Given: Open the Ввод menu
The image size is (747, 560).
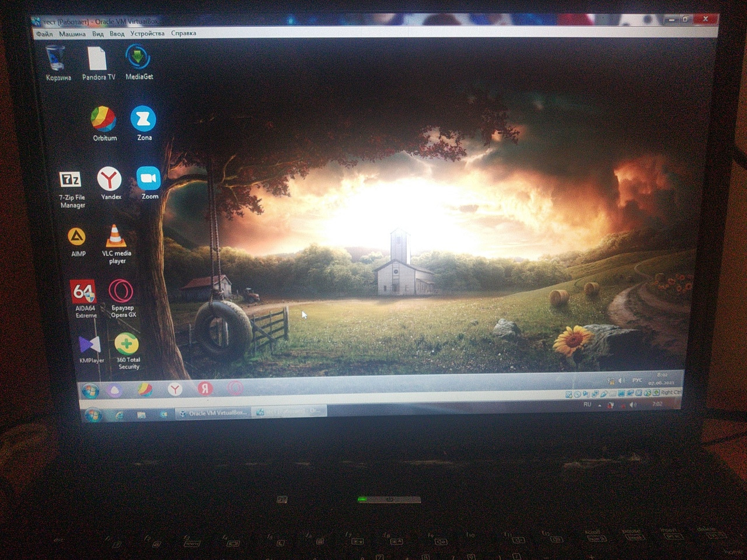Looking at the screenshot, I should click(117, 34).
